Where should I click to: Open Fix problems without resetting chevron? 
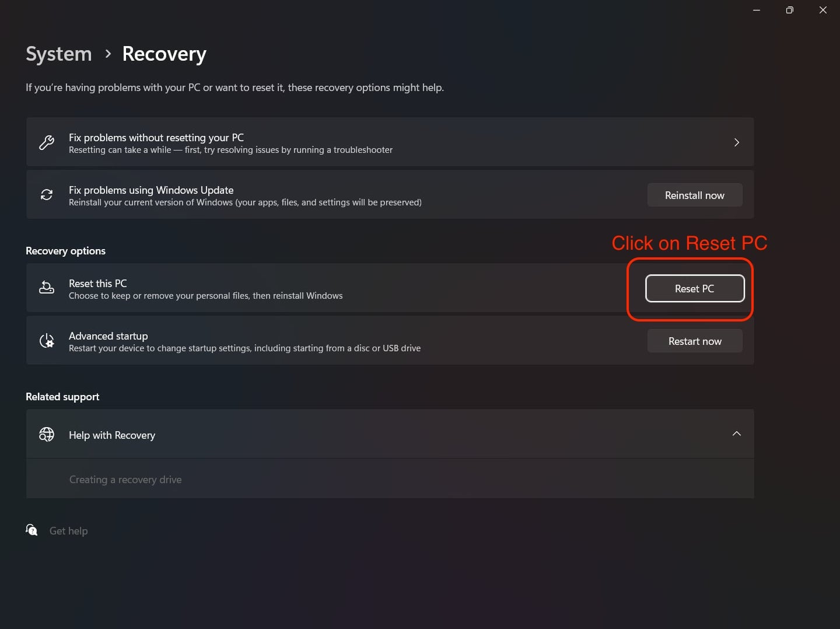click(737, 142)
